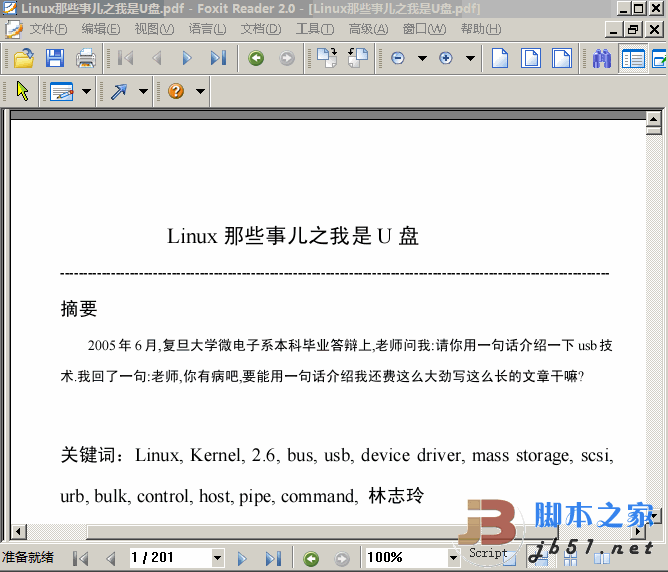Open the zoom percentage dropdown in status bar
This screenshot has height=572, width=668.
(x=452, y=557)
